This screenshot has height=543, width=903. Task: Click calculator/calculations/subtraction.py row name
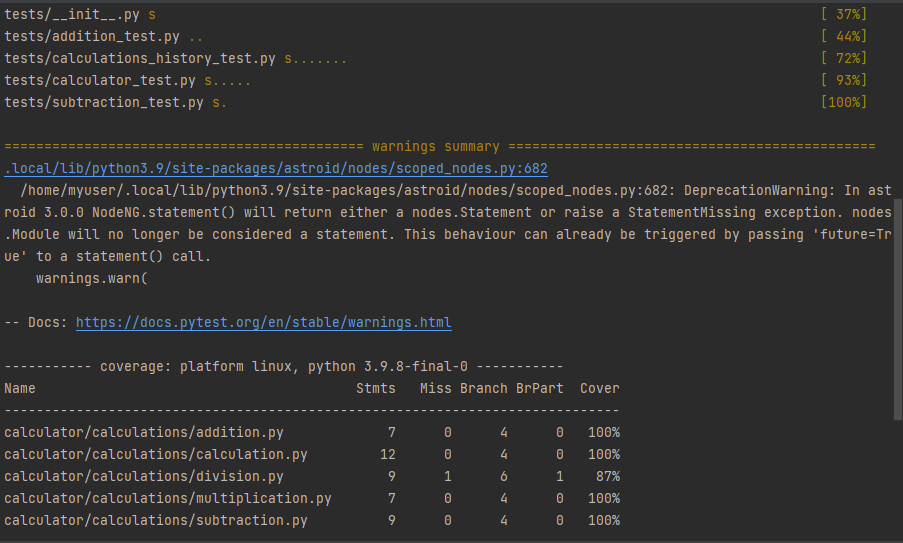155,519
